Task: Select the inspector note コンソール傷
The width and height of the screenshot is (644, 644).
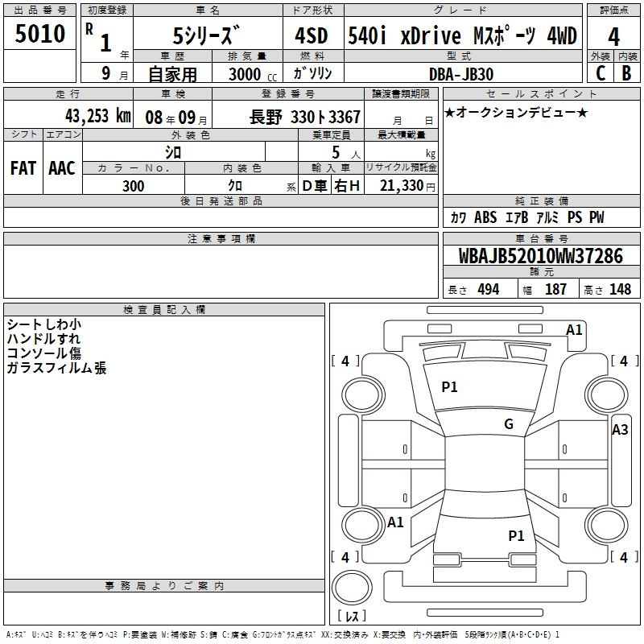Action: 44,353
